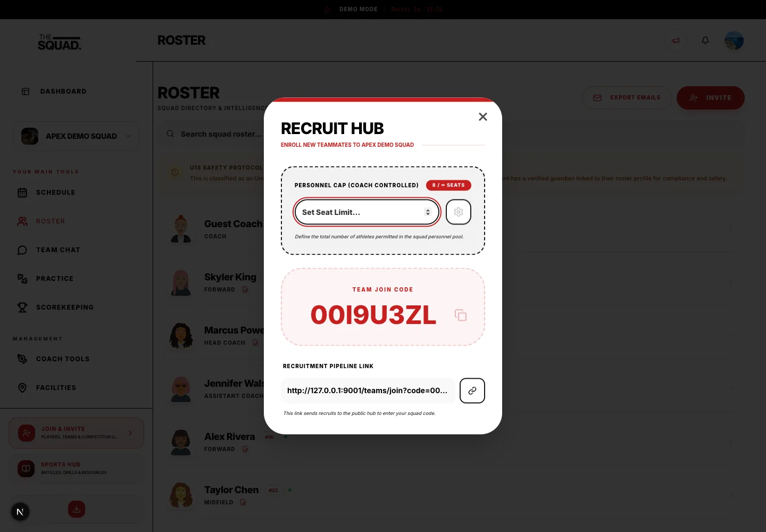Open the Sports Hub card
The image size is (766, 532).
(76, 469)
